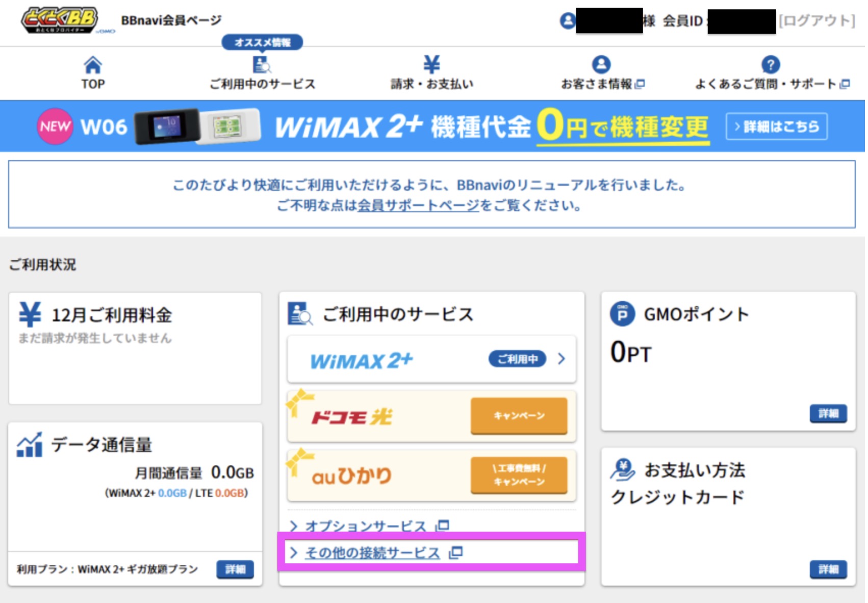This screenshot has width=868, height=603.
Task: Click external-link icon beside サポート menu
Action: 845,84
